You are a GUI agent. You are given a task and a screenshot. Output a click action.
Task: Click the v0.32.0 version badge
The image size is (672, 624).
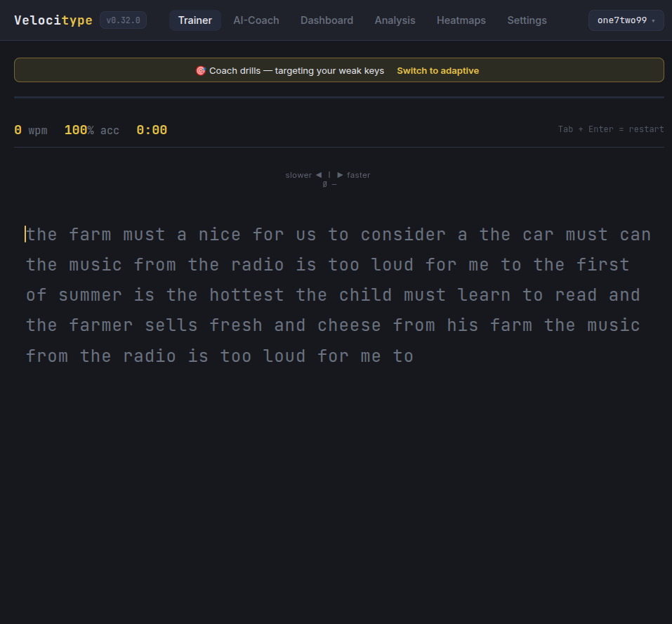tap(123, 20)
